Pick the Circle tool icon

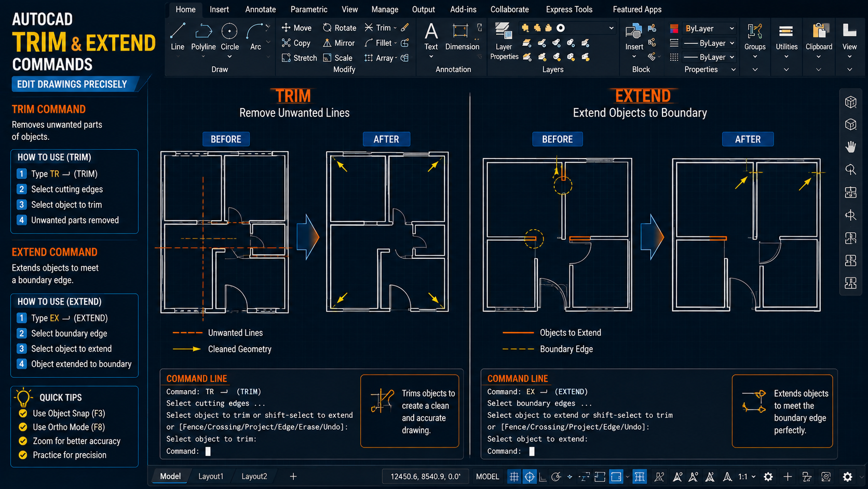point(229,32)
